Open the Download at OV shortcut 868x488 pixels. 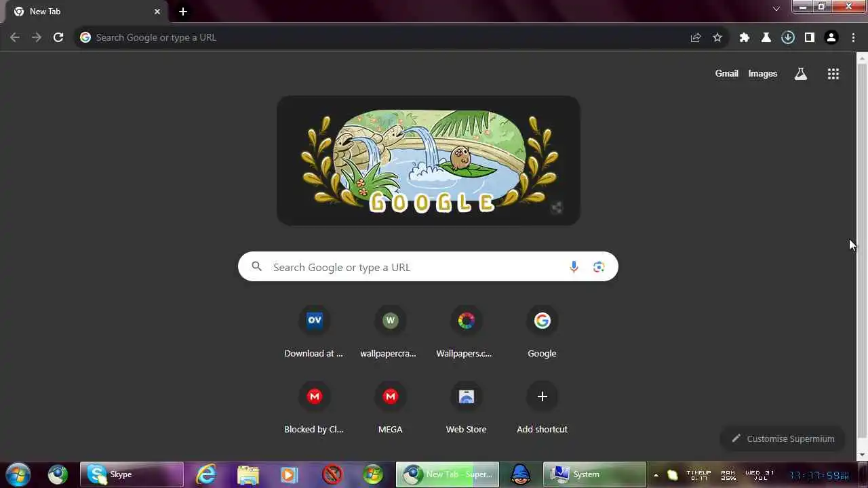point(314,332)
